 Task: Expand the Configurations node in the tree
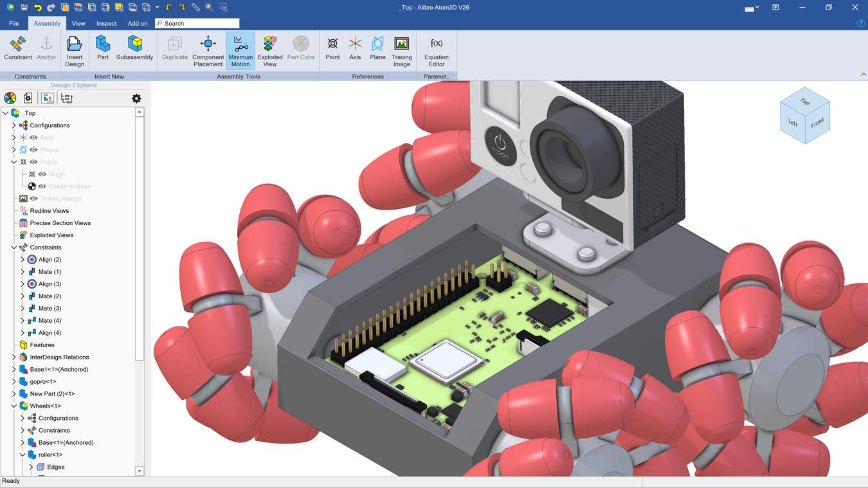pos(13,125)
